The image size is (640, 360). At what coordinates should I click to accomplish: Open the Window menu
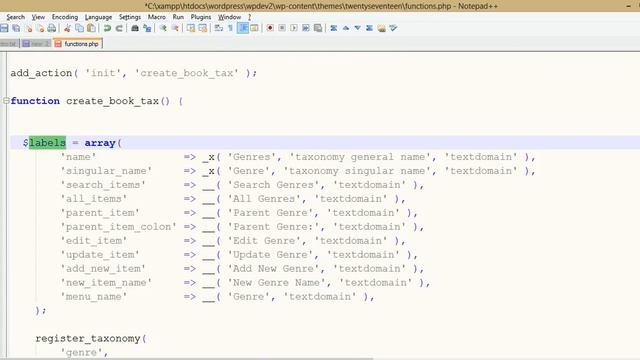(229, 17)
